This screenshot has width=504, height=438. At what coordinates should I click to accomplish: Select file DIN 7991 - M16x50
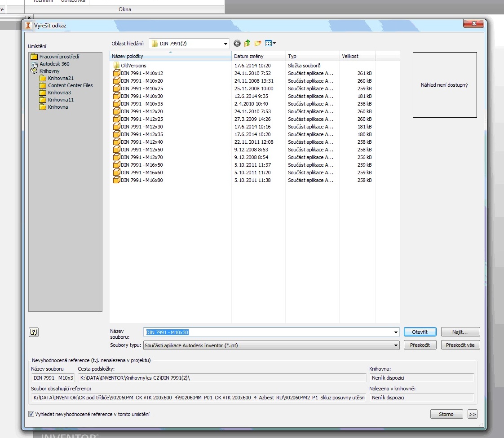[x=138, y=165]
